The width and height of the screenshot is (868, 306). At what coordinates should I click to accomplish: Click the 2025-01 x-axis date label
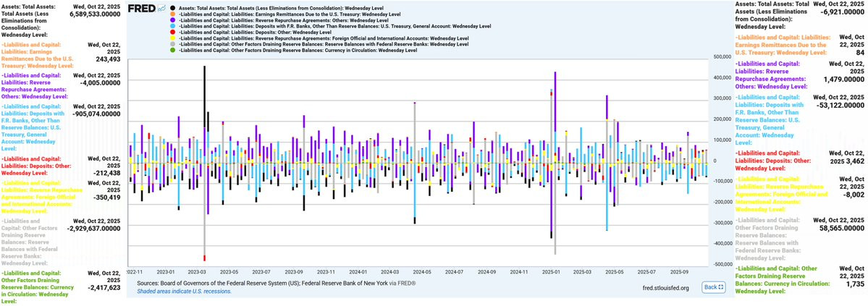click(551, 272)
